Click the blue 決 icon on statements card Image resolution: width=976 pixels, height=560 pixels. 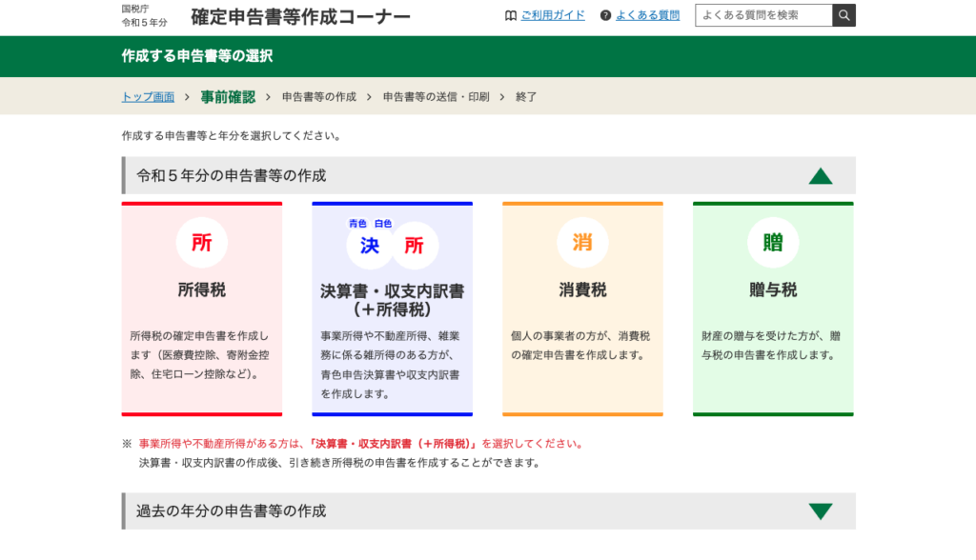pos(371,246)
